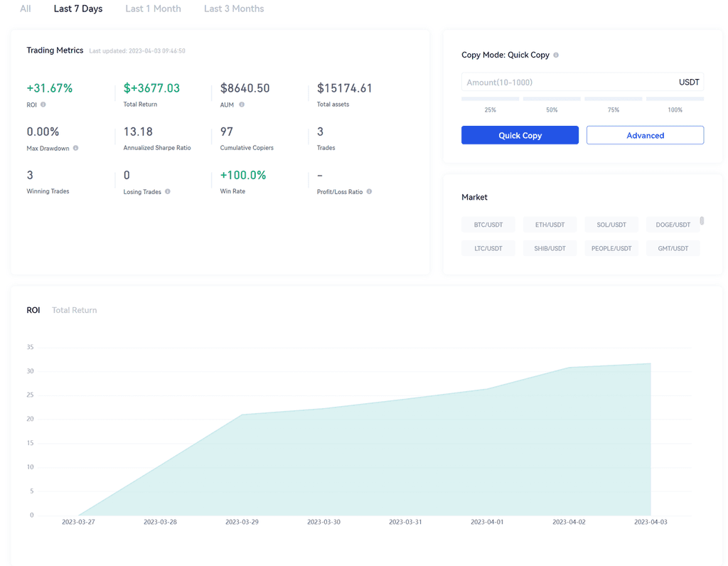The image size is (728, 566).
Task: Click the Quick Copy mode info icon
Action: click(556, 55)
